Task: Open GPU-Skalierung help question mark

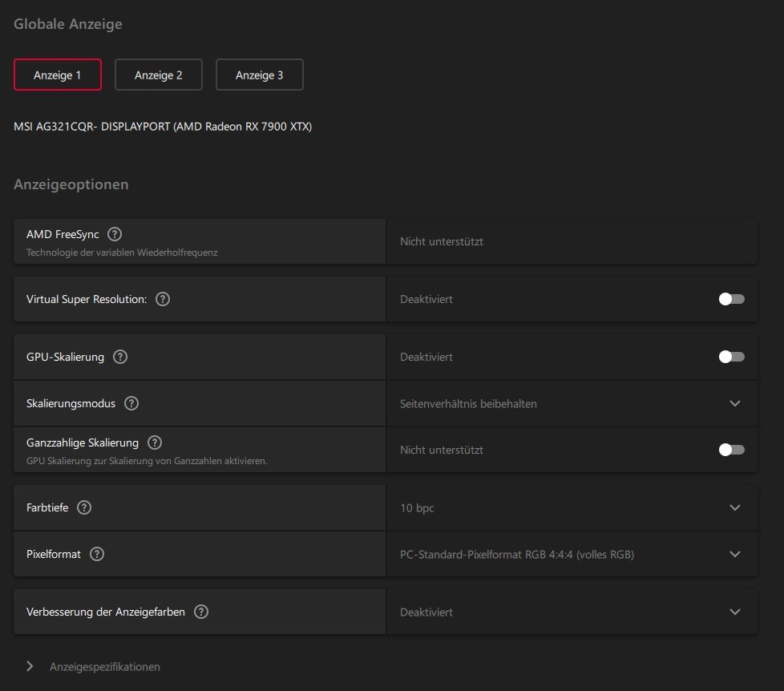Action: click(x=120, y=357)
